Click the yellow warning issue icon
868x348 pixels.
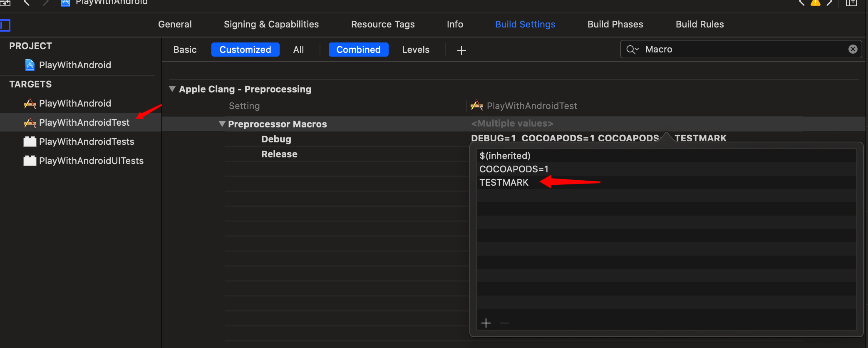815,2
